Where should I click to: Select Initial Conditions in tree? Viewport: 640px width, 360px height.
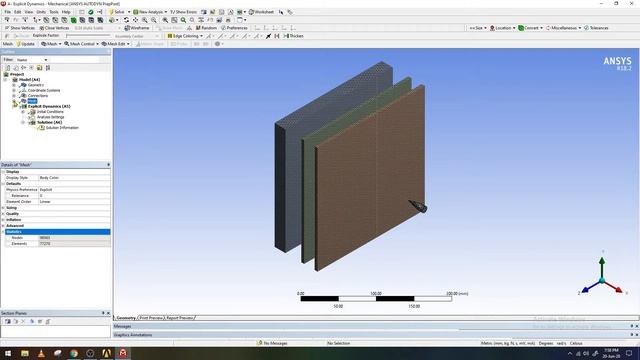point(50,111)
